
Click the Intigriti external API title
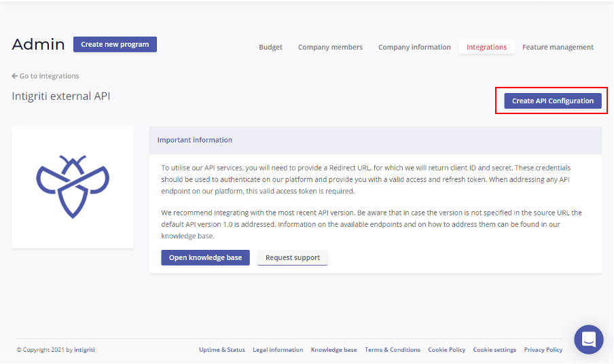[61, 96]
